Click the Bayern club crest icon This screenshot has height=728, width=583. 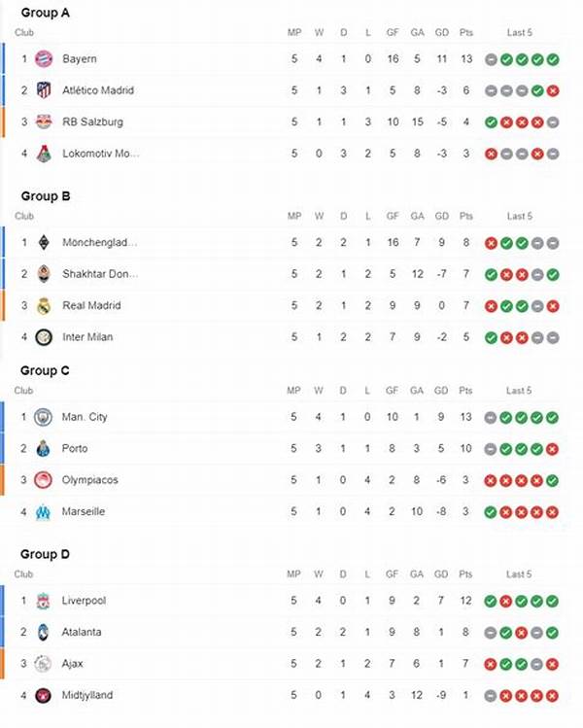43,59
